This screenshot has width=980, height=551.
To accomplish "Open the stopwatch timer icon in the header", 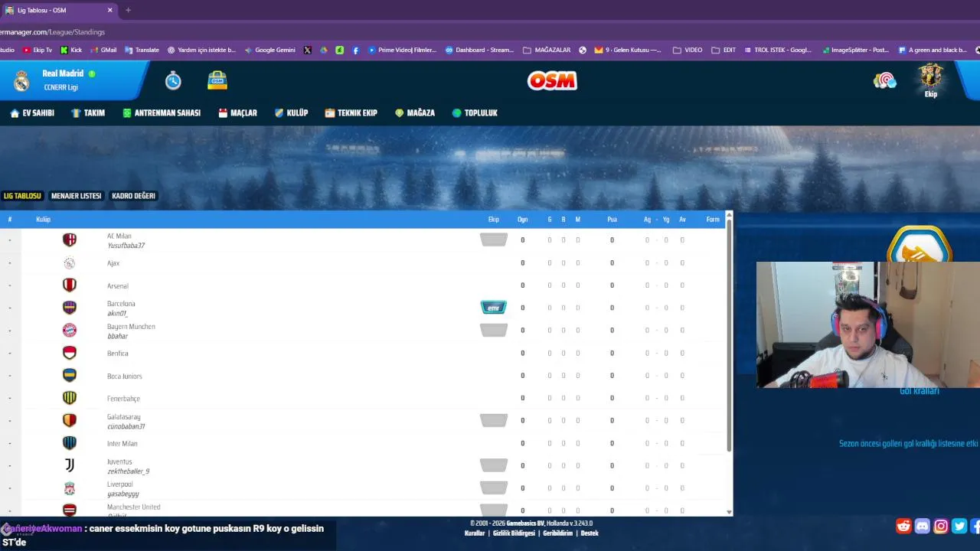I will [173, 80].
